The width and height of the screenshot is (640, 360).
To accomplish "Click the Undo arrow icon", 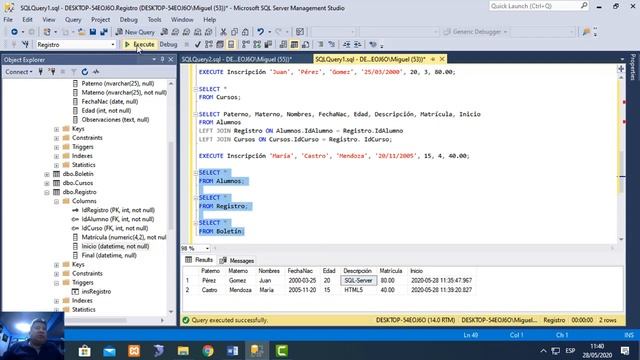I will pos(260,32).
